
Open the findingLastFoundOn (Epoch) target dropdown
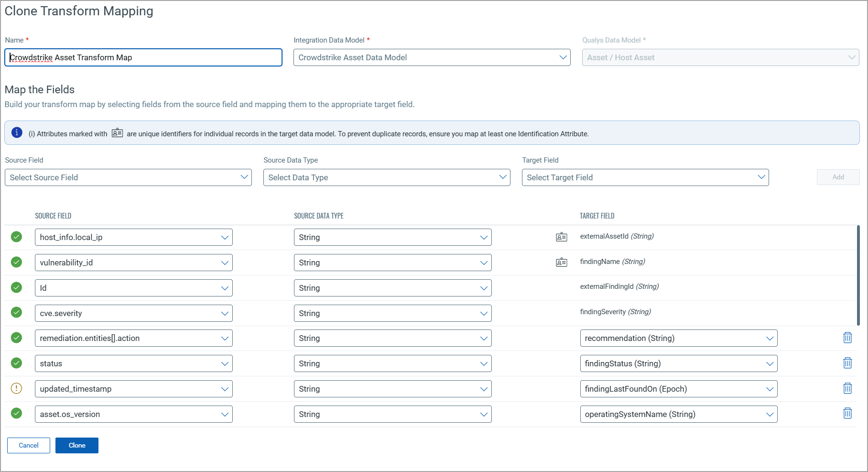pos(678,389)
